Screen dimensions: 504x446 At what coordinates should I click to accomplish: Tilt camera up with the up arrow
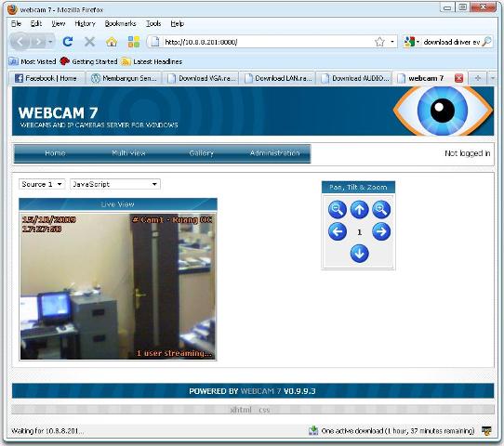pyautogui.click(x=359, y=209)
